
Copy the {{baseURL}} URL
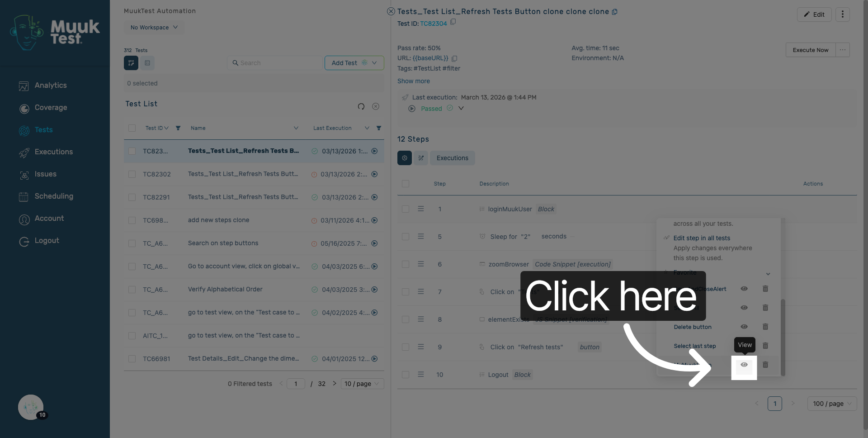pos(454,58)
